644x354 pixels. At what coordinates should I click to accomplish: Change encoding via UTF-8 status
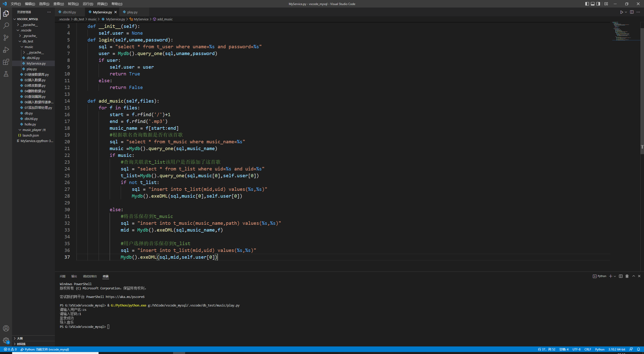576,349
